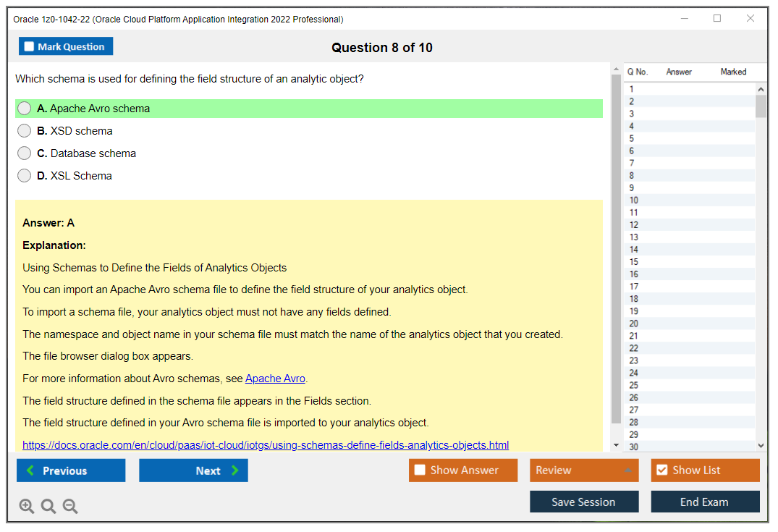Close the Oracle exam window

(x=750, y=19)
